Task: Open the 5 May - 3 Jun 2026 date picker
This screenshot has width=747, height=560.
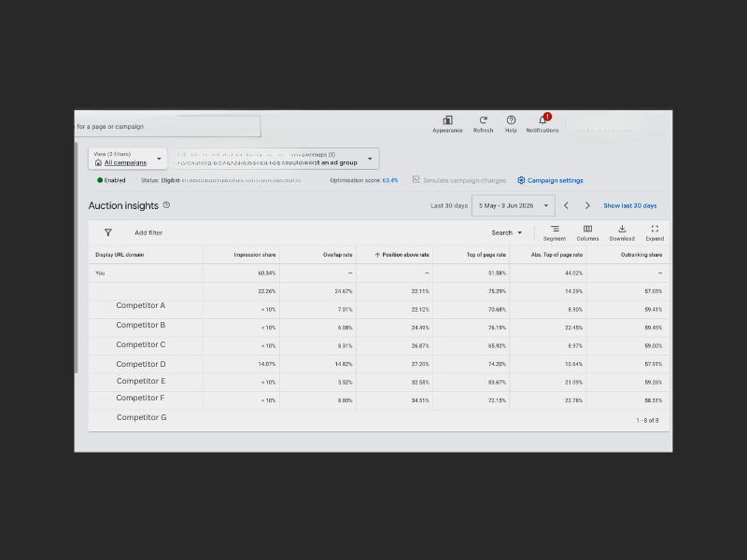Action: 513,205
